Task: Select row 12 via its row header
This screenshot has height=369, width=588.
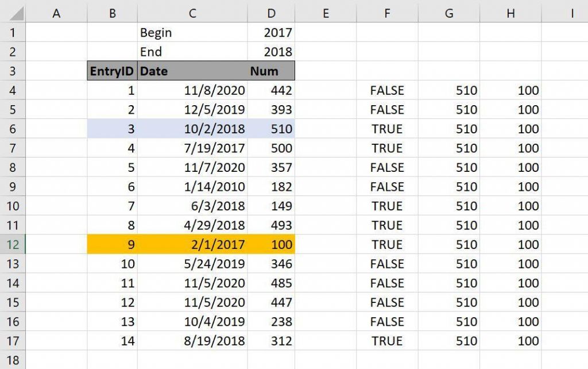Action: point(13,244)
